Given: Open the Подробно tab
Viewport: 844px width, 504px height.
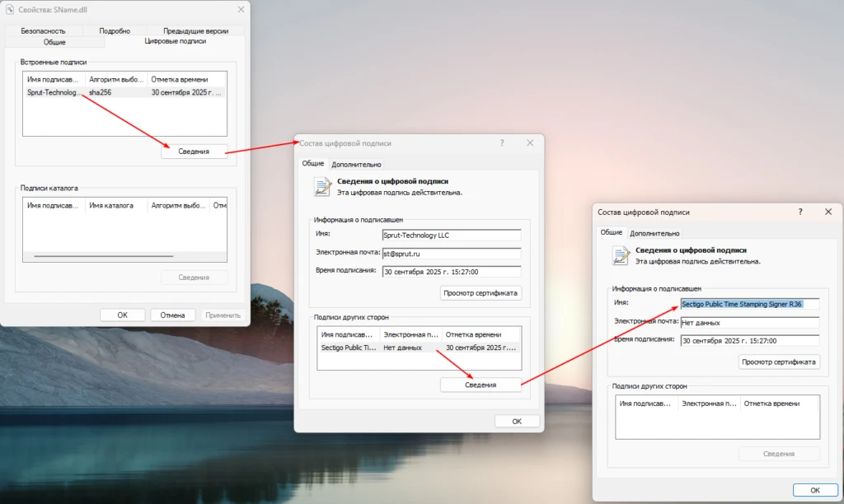Looking at the screenshot, I should (x=115, y=30).
